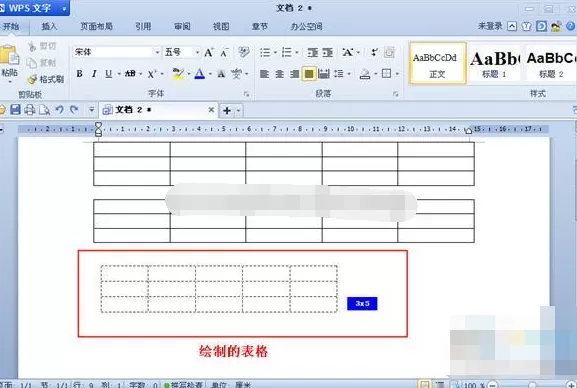Switch to the 章节 ribbon tab
577x388 pixels.
[x=260, y=27]
